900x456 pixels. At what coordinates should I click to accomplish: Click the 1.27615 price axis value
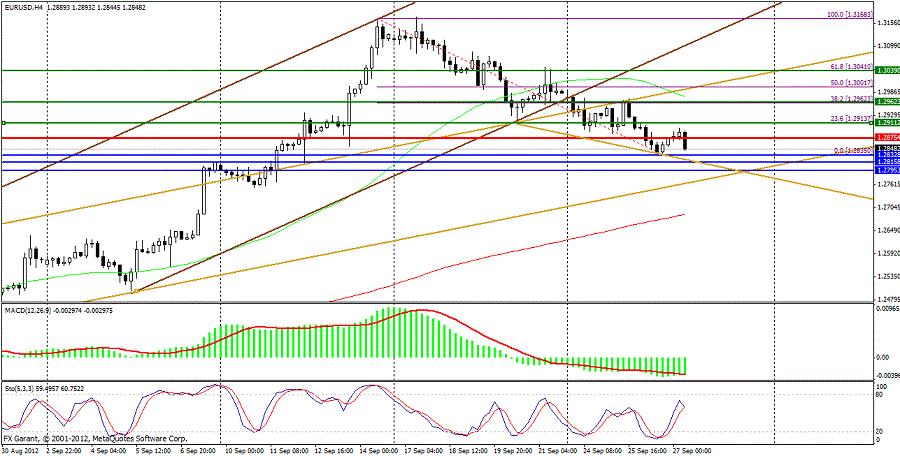coord(888,184)
